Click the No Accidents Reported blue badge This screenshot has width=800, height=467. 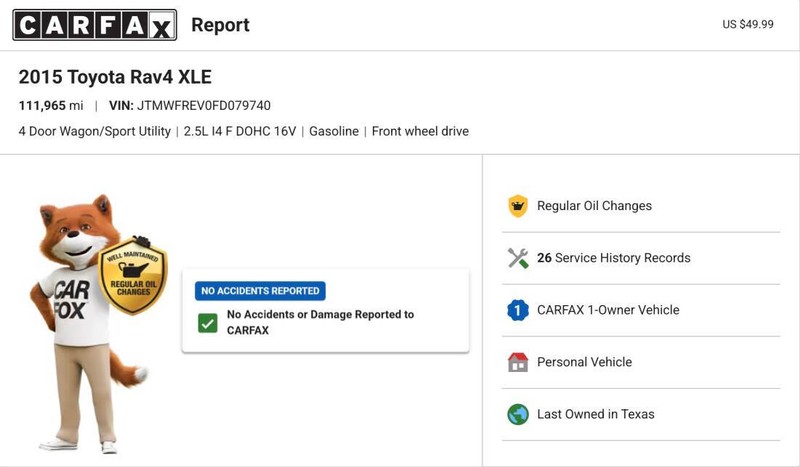click(x=260, y=291)
